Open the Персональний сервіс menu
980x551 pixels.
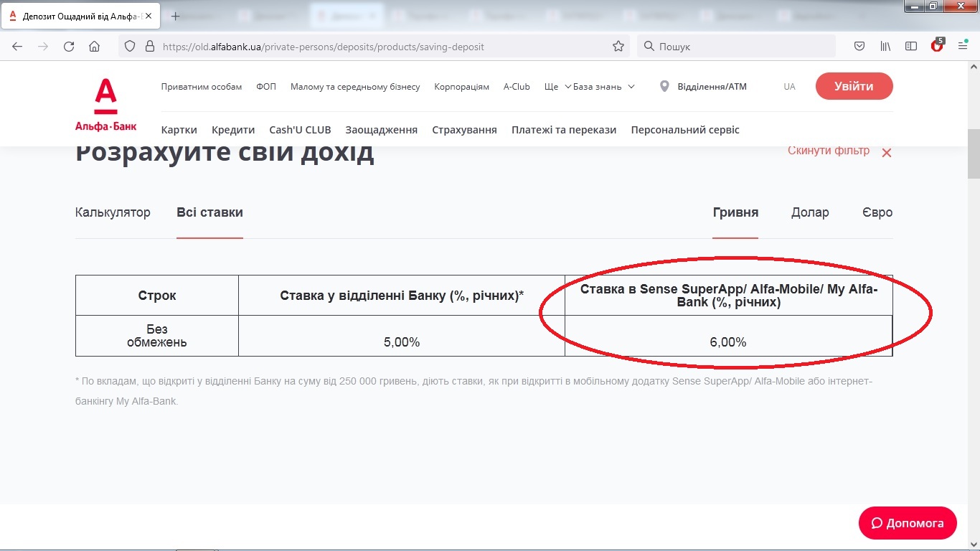coord(685,130)
